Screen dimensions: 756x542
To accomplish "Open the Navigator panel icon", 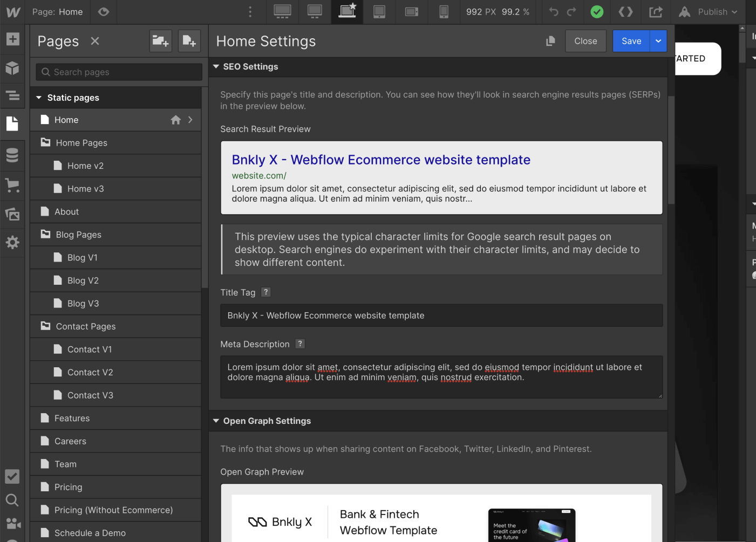I will click(12, 96).
